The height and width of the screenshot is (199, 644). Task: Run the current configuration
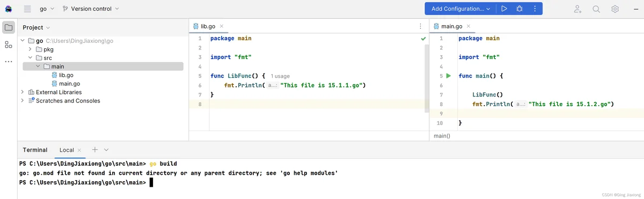[x=504, y=9]
